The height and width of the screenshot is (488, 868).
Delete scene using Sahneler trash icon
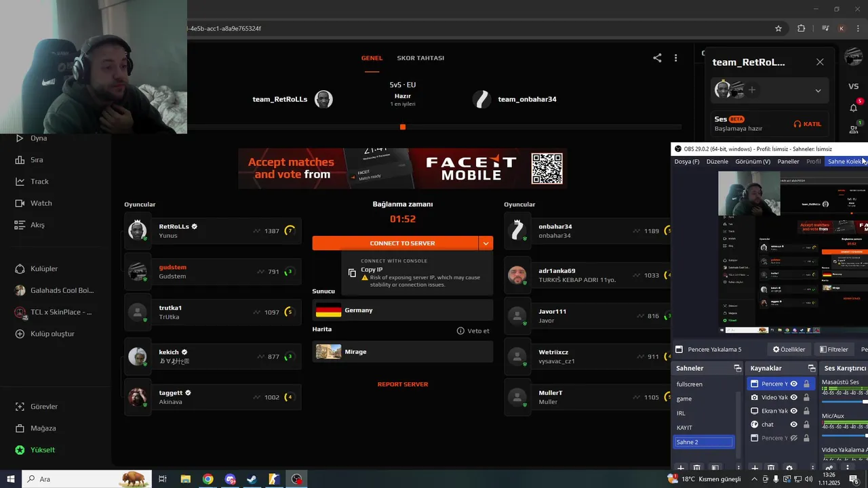point(697,468)
